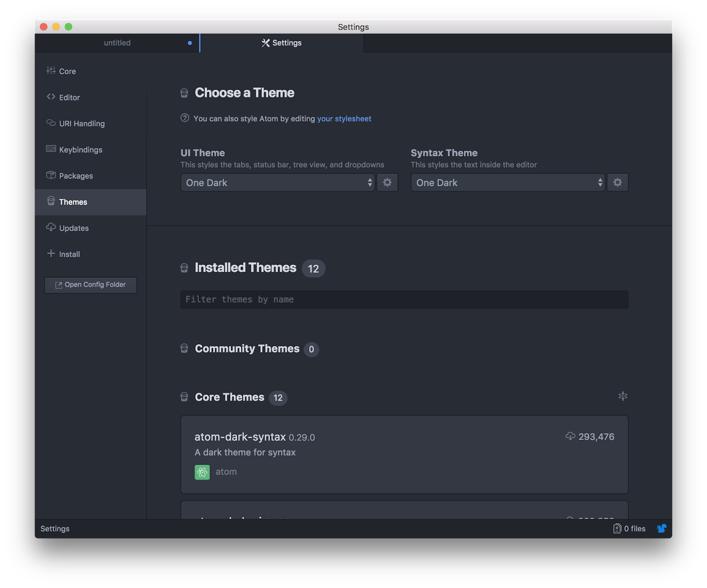Click the atom author name
Viewport: 707px width, 588px height.
click(226, 472)
